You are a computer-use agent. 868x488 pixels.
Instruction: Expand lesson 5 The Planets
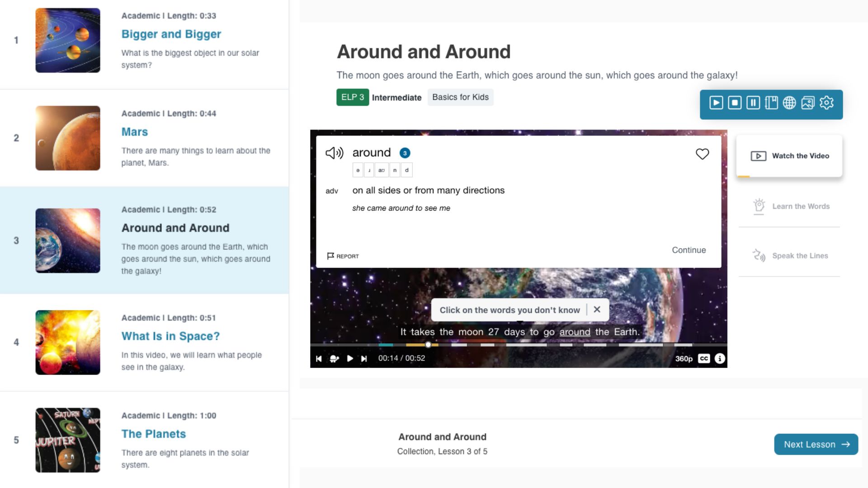[154, 434]
